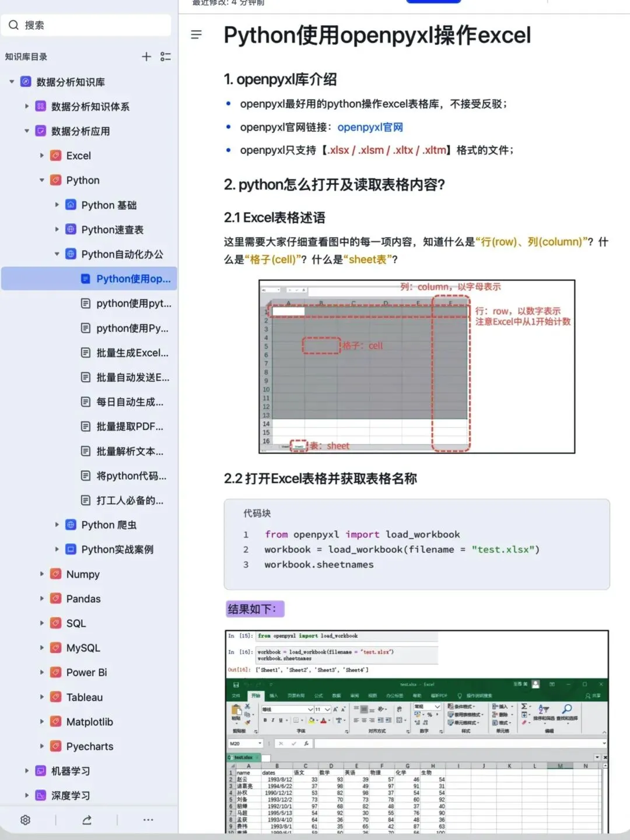Viewport: 630px width, 840px height.
Task: Click the heading 2.1 Excel表格述语
Action: click(x=275, y=217)
